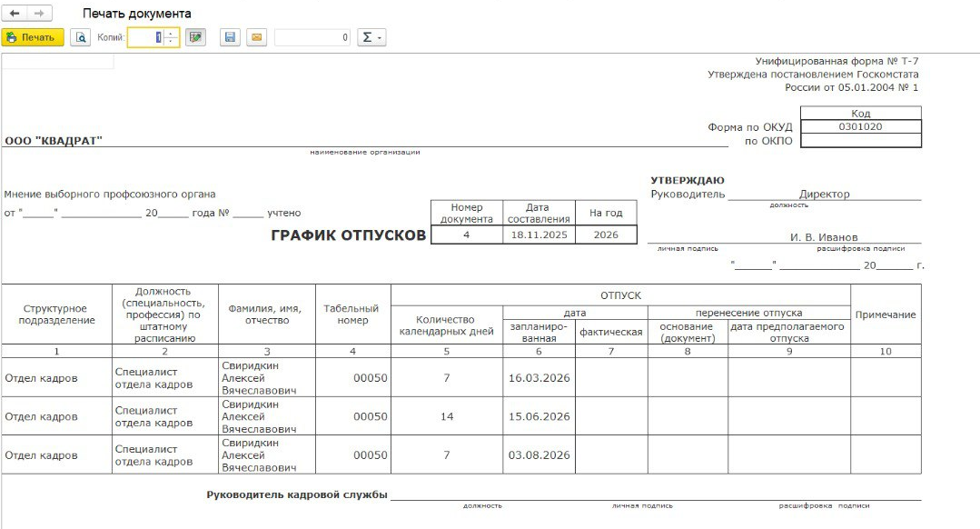Focus the Копий number field

tap(145, 37)
